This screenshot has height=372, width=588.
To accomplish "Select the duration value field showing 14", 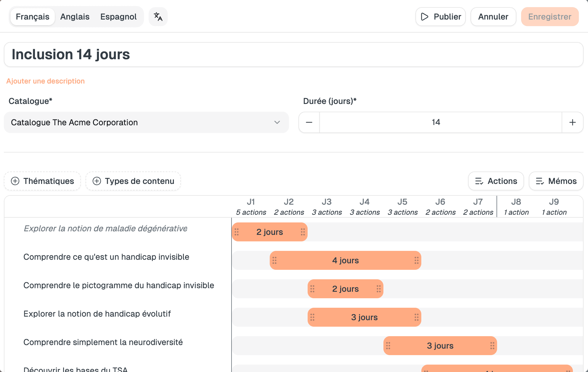I will 436,122.
